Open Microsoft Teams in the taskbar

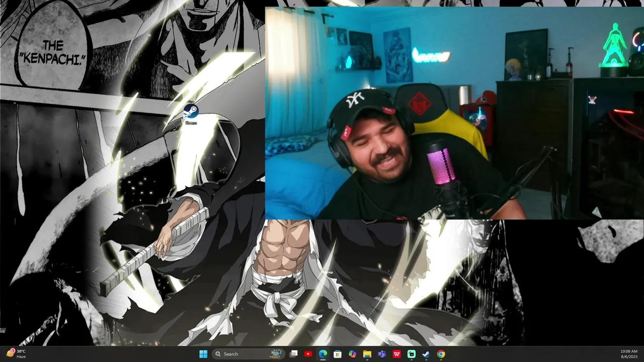point(382,354)
